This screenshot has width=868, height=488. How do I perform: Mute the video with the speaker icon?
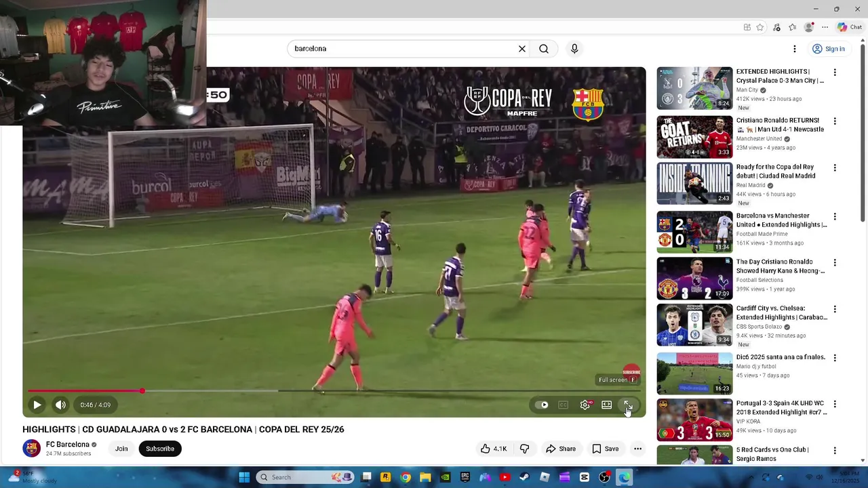[x=60, y=405]
